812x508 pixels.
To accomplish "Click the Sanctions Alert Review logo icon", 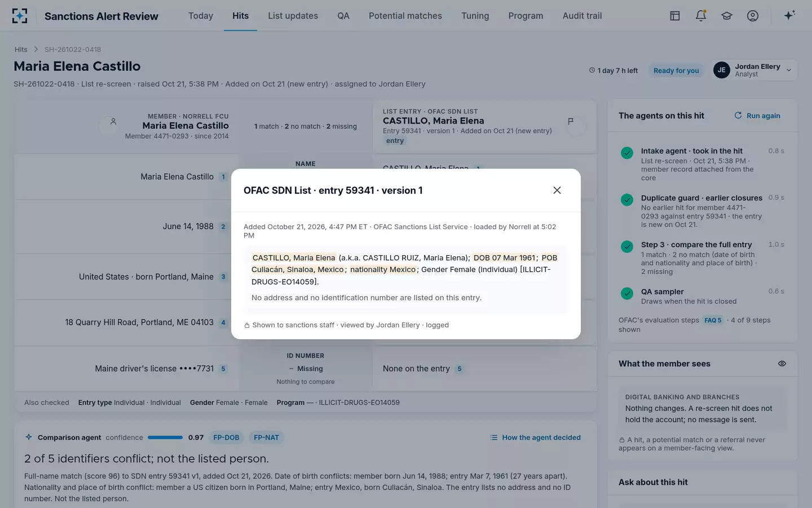I will [20, 16].
